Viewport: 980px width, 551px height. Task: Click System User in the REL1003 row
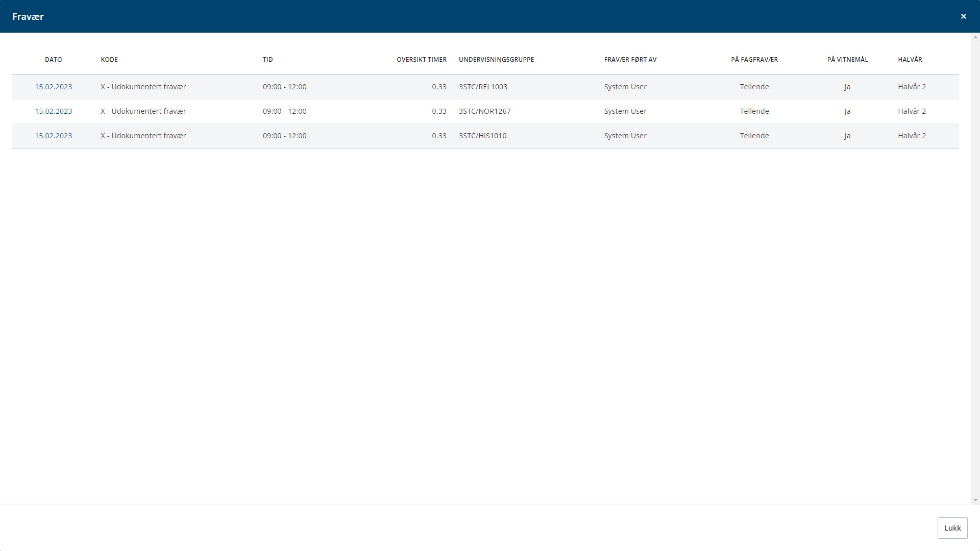pos(625,87)
